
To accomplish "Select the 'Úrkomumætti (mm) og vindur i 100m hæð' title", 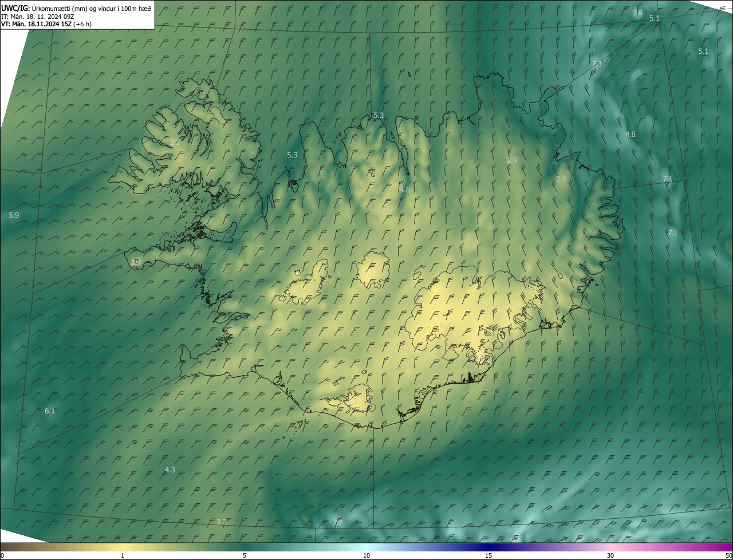I will [91, 8].
